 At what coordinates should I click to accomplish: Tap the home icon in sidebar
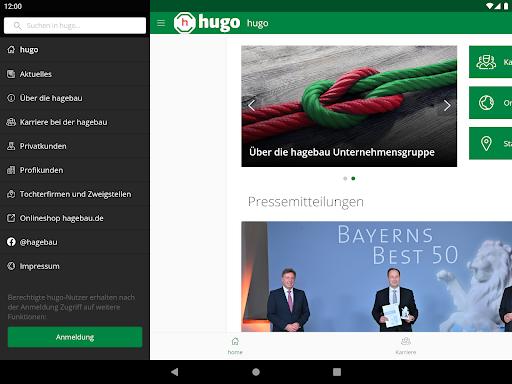(11, 50)
